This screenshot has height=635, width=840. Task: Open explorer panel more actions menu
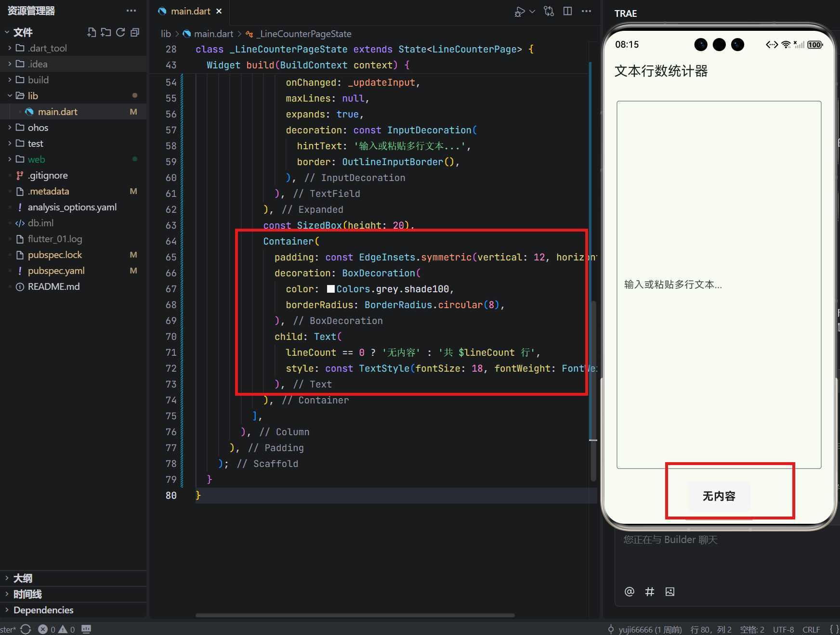click(x=131, y=11)
